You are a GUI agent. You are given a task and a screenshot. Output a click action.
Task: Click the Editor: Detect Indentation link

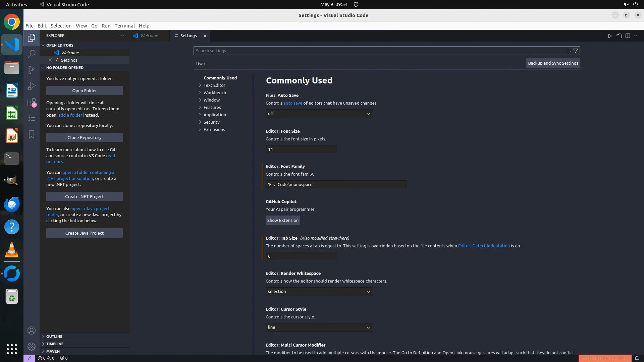(x=484, y=246)
